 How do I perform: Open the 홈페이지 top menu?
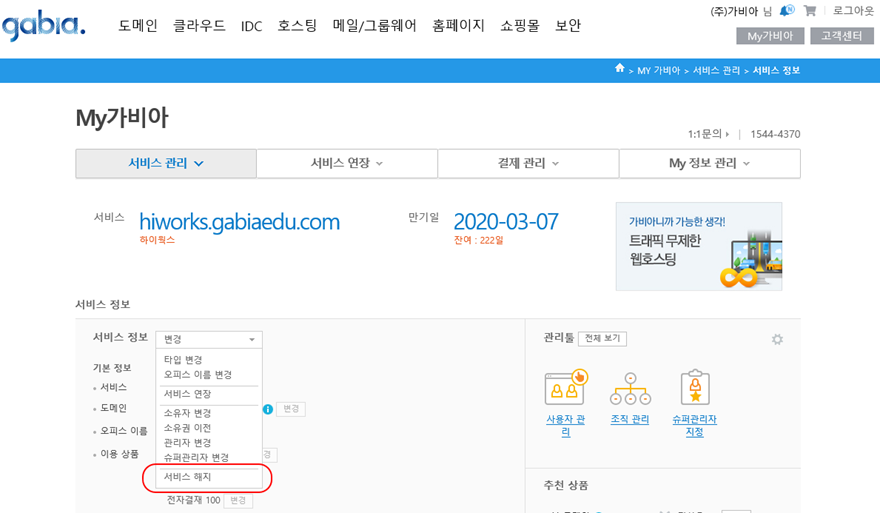point(458,26)
